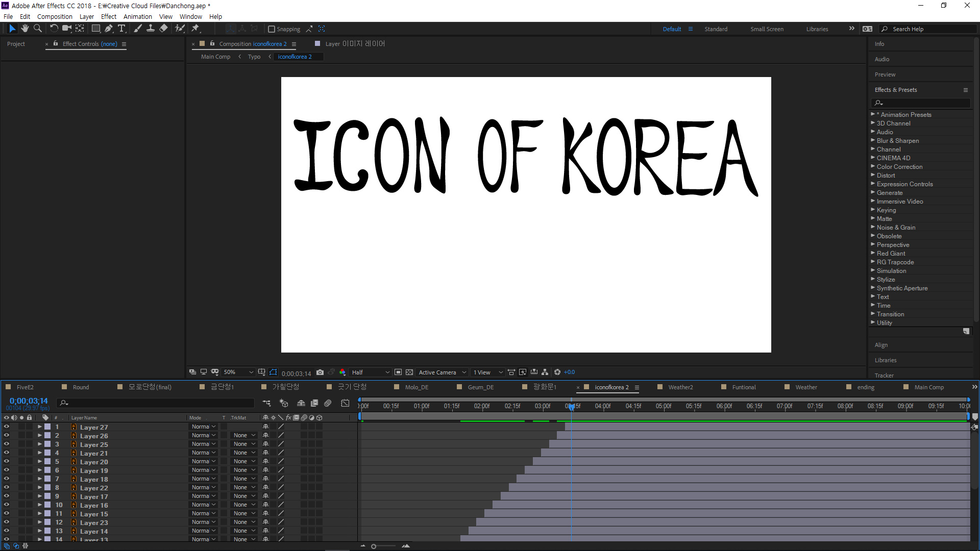This screenshot has height=551, width=980.
Task: Expand Layer 26 properties triangle
Action: click(x=40, y=436)
